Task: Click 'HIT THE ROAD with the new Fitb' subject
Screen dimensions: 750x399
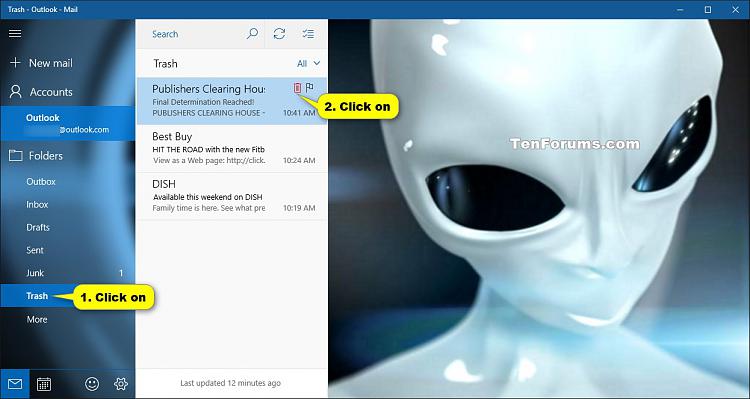Action: point(208,149)
